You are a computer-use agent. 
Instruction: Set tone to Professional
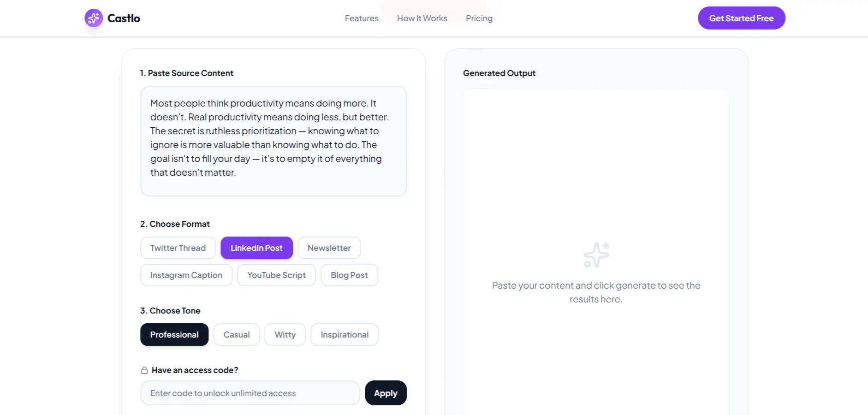pyautogui.click(x=174, y=335)
